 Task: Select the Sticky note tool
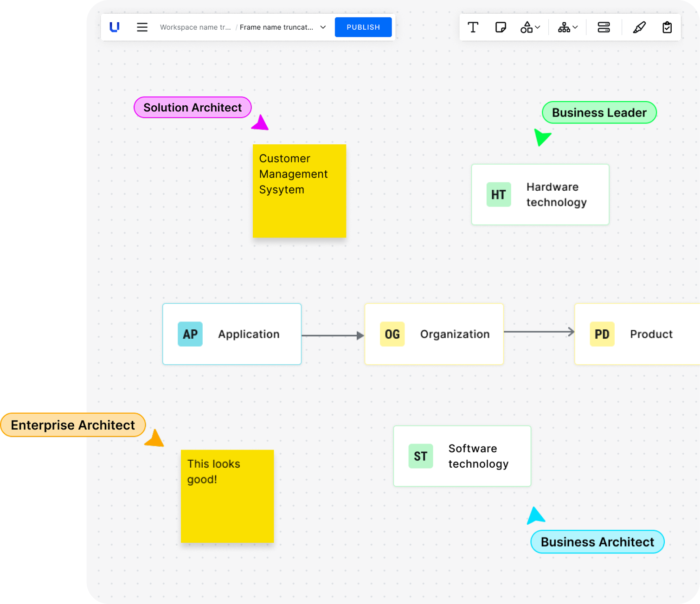point(501,27)
